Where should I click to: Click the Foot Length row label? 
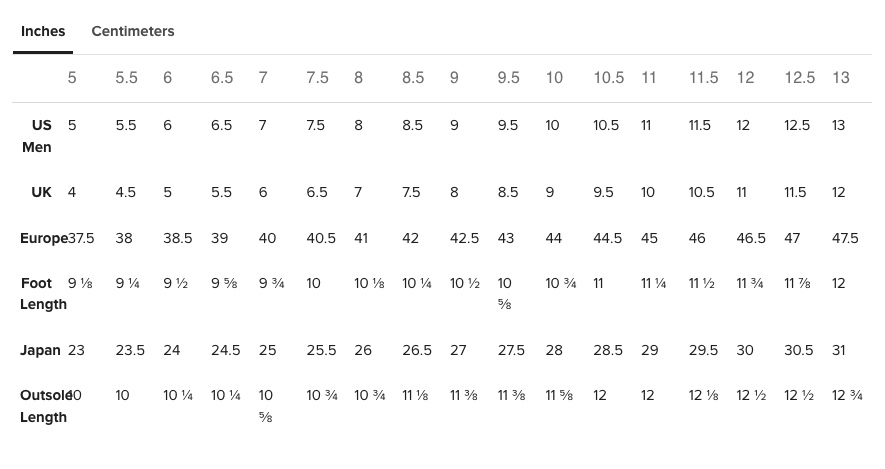pyautogui.click(x=43, y=293)
